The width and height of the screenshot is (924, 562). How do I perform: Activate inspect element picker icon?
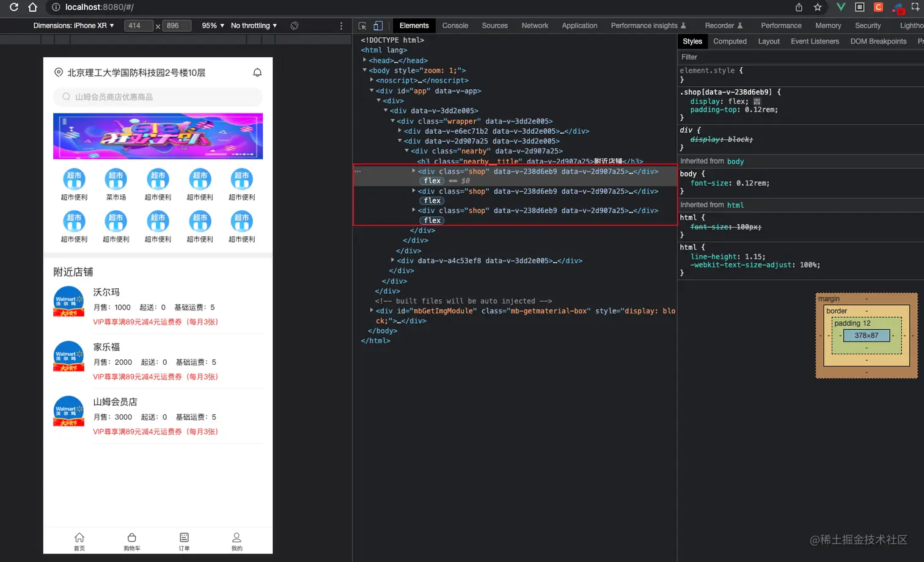[x=362, y=26]
